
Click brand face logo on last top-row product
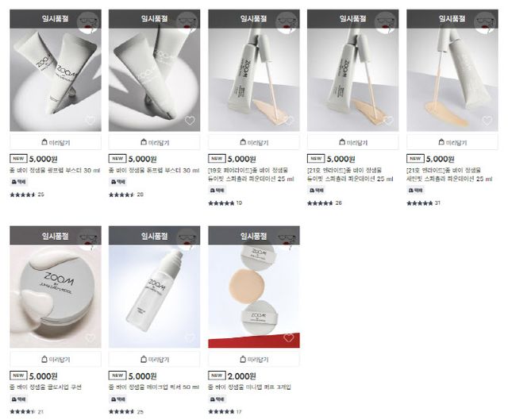[485, 21]
